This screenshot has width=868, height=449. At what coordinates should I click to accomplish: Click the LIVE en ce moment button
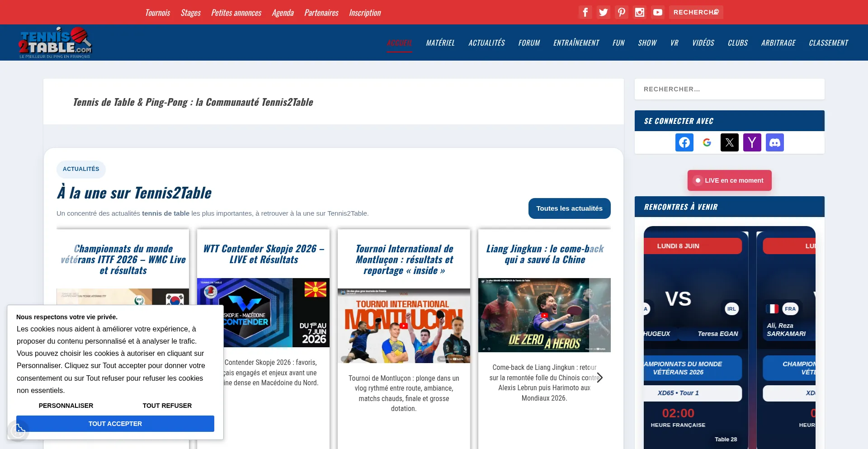pyautogui.click(x=730, y=180)
